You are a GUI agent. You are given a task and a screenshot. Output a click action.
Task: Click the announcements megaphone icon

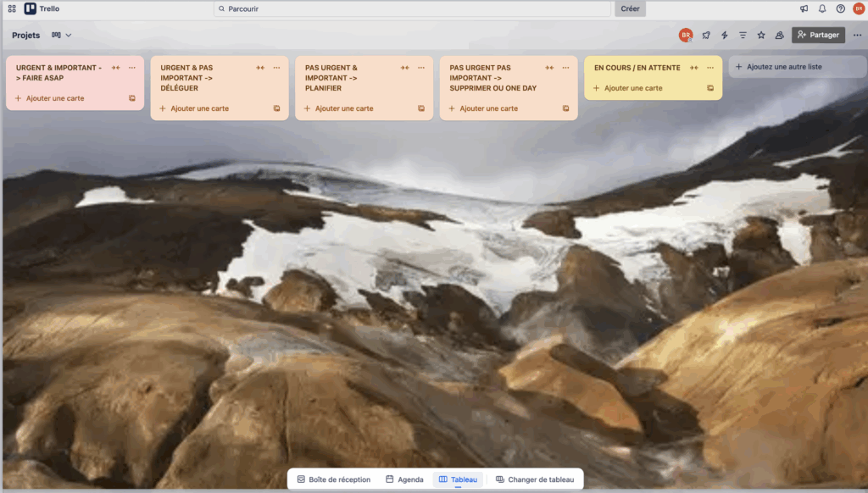point(804,8)
